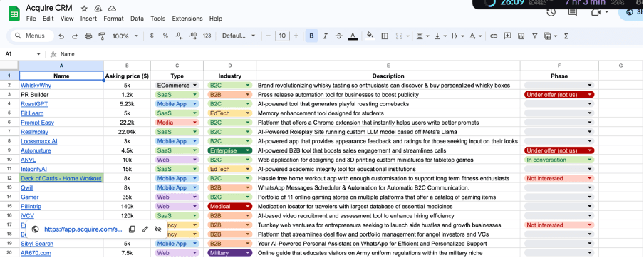644x258 pixels.
Task: Select the Asking price ($) header cell
Action: (x=127, y=76)
